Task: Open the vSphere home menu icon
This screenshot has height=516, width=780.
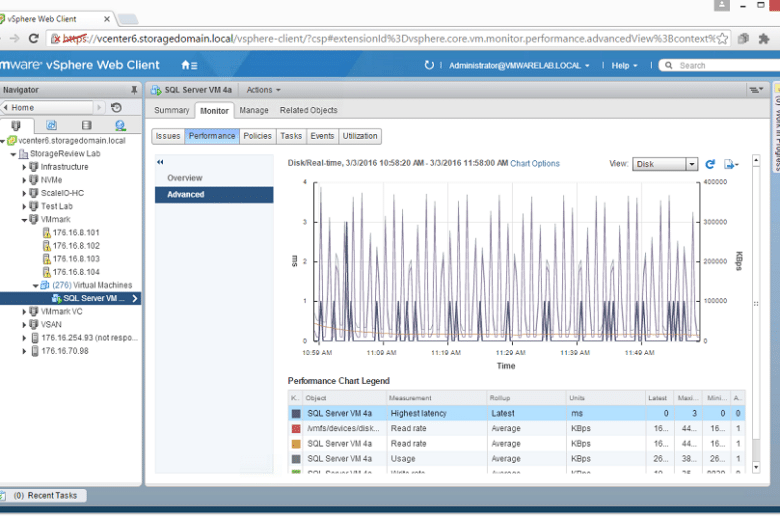Action: [x=189, y=65]
